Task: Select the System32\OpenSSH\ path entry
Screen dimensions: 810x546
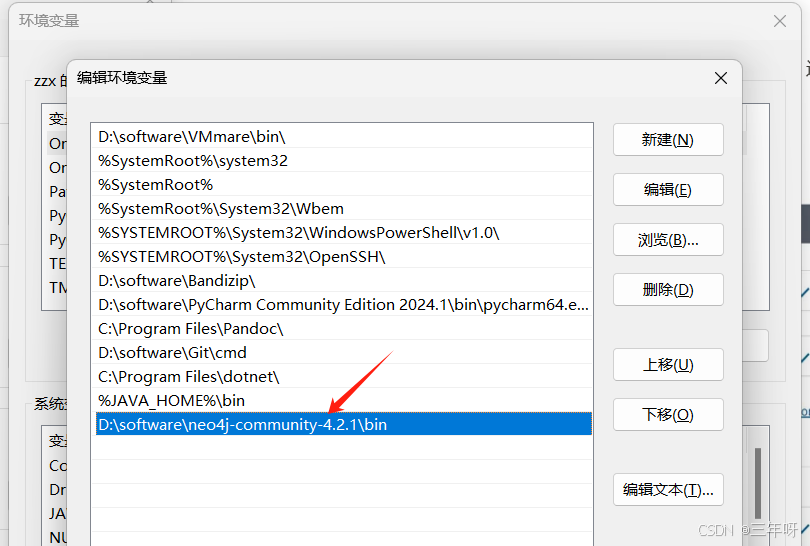Action: [x=344, y=256]
